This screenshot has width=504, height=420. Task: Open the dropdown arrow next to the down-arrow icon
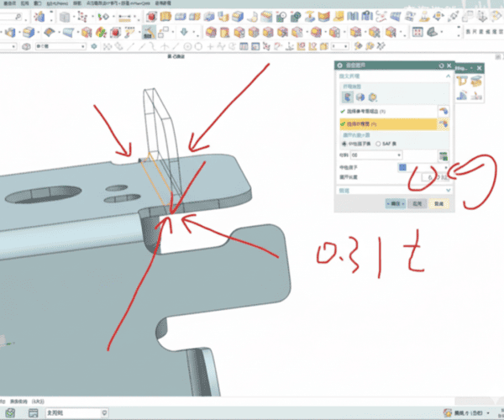(x=194, y=32)
